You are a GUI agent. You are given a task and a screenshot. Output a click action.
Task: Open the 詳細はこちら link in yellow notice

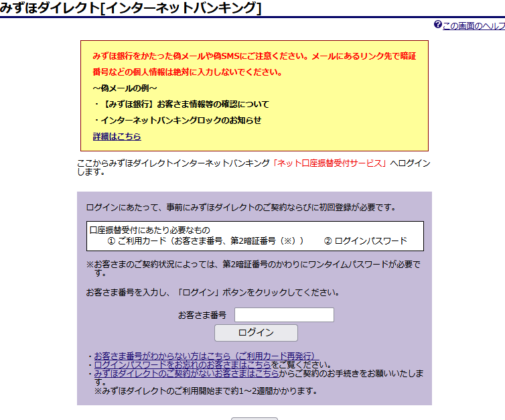click(117, 137)
